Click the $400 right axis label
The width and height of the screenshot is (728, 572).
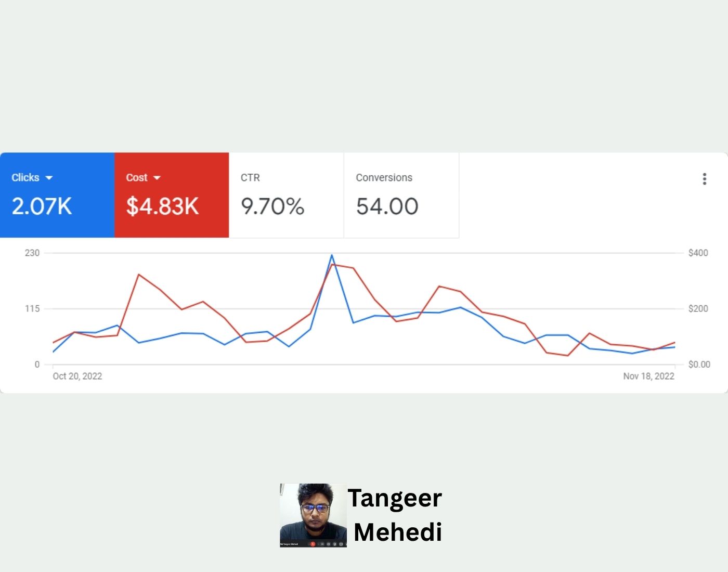tap(698, 253)
